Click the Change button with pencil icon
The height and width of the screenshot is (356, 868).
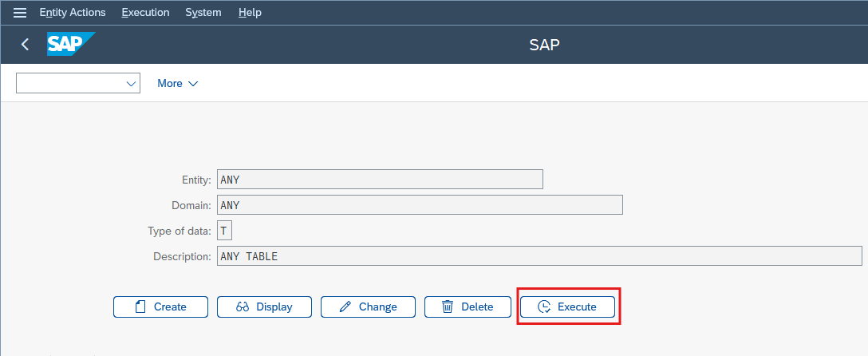click(x=368, y=307)
